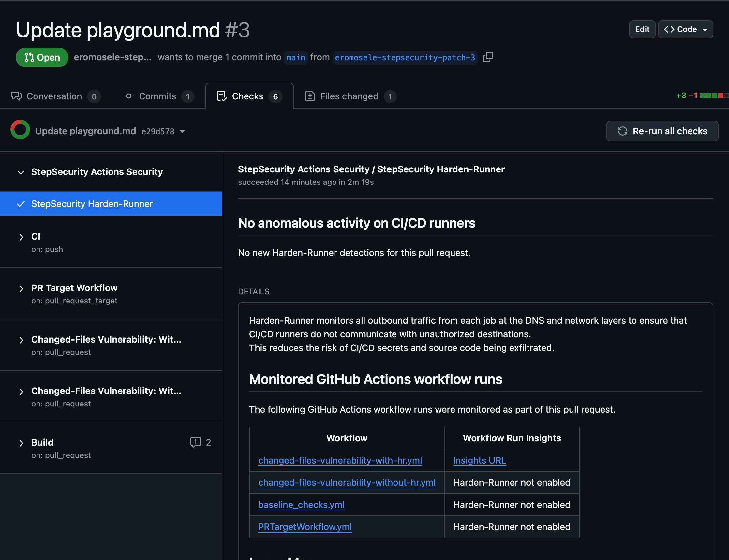Collapse the StepSecurity Actions Security group
Viewport: 729px width, 560px height.
pos(21,172)
